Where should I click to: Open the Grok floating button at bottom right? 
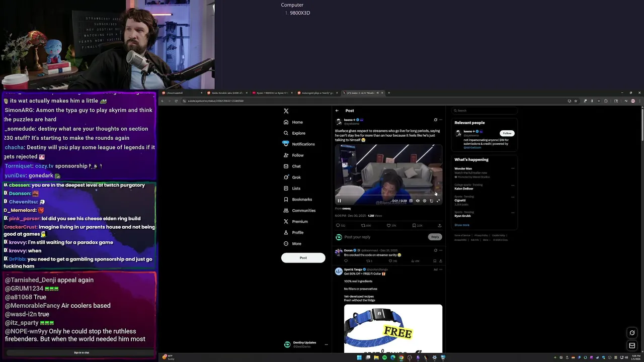[632, 333]
